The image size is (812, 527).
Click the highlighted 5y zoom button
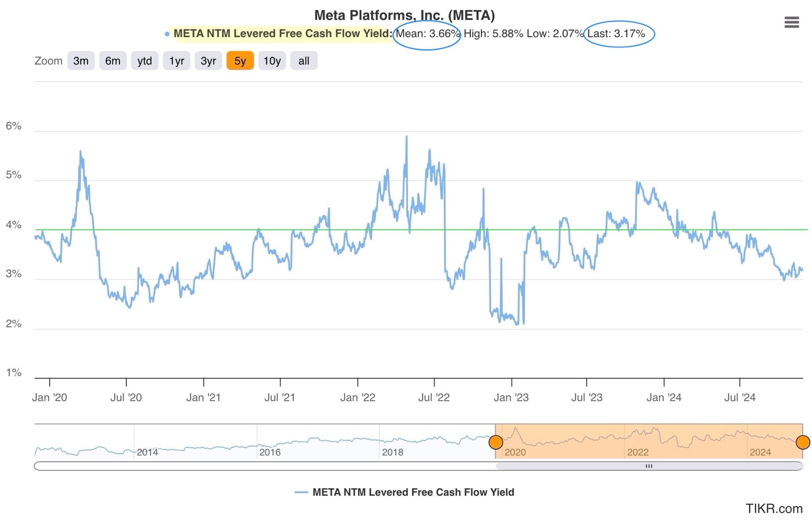(x=240, y=61)
